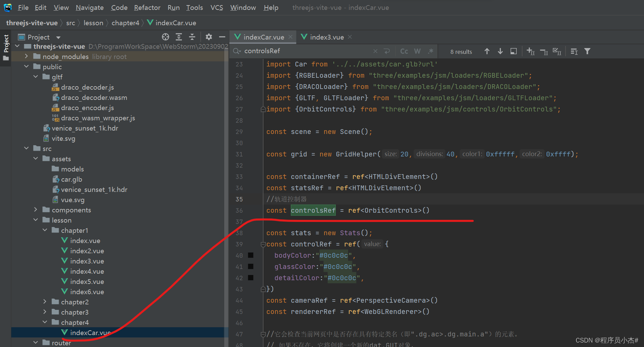The height and width of the screenshot is (347, 644).
Task: Open search results in Find window icon
Action: (x=514, y=51)
